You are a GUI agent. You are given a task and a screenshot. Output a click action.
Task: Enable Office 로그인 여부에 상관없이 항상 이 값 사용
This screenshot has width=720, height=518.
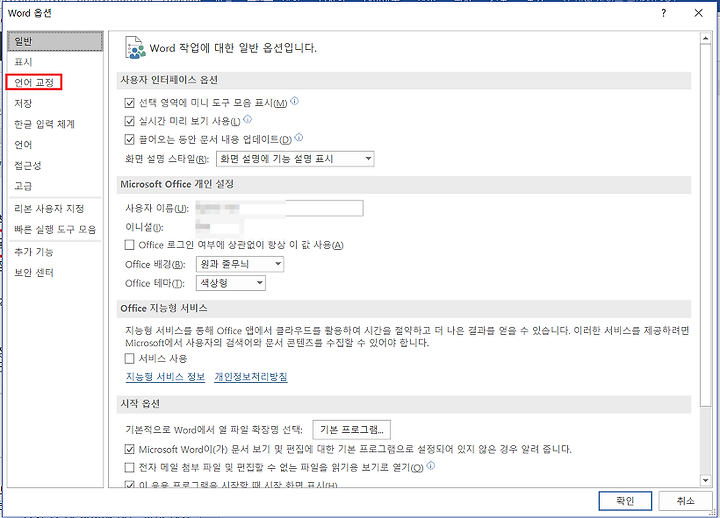pyautogui.click(x=129, y=245)
